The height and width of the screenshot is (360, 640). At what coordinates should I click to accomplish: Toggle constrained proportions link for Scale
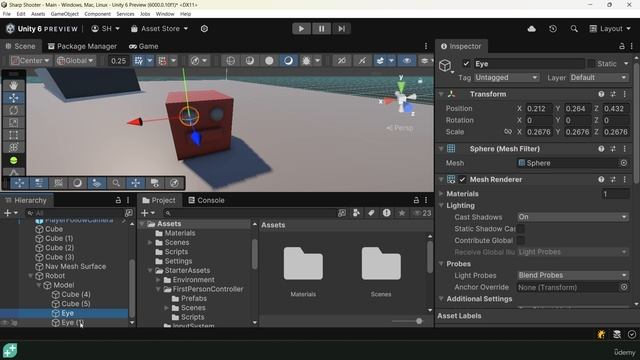[x=507, y=132]
